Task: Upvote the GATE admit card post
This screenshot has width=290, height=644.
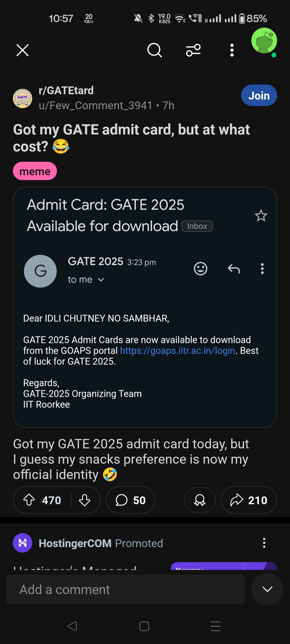Action: click(29, 500)
